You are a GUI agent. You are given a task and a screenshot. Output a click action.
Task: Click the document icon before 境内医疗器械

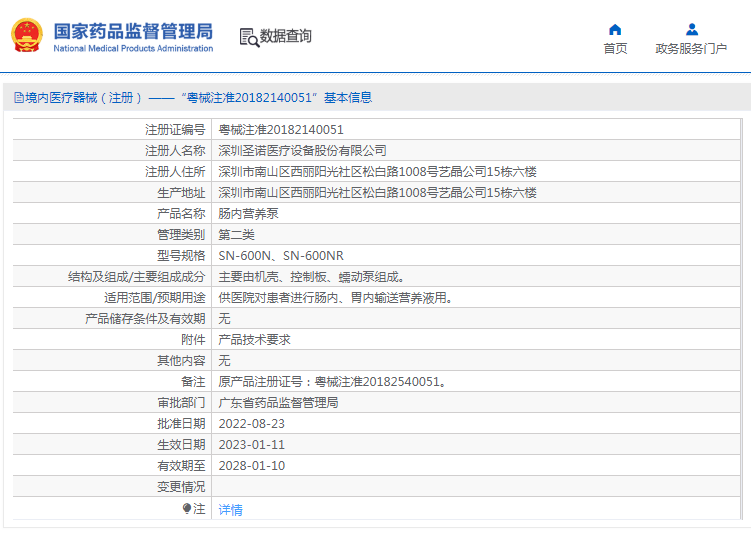pos(19,98)
